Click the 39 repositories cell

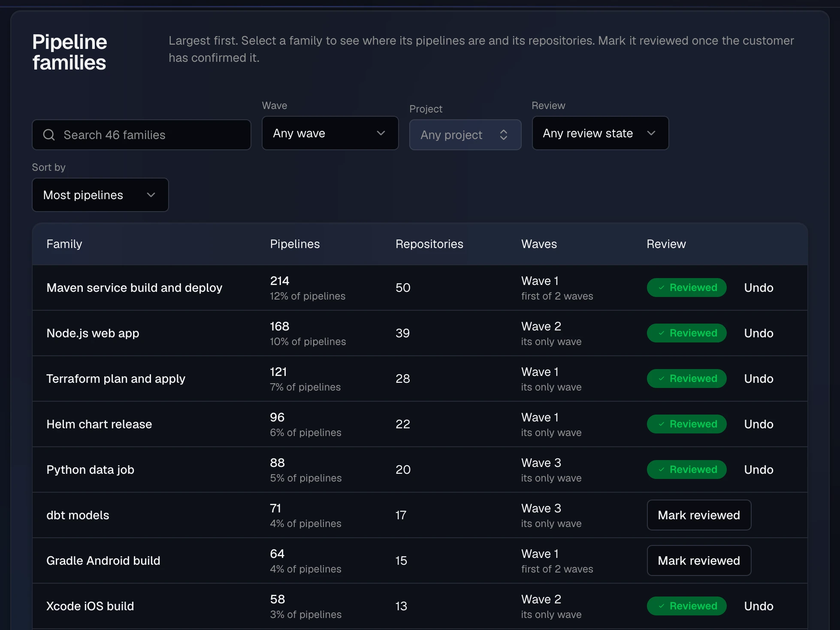click(402, 333)
